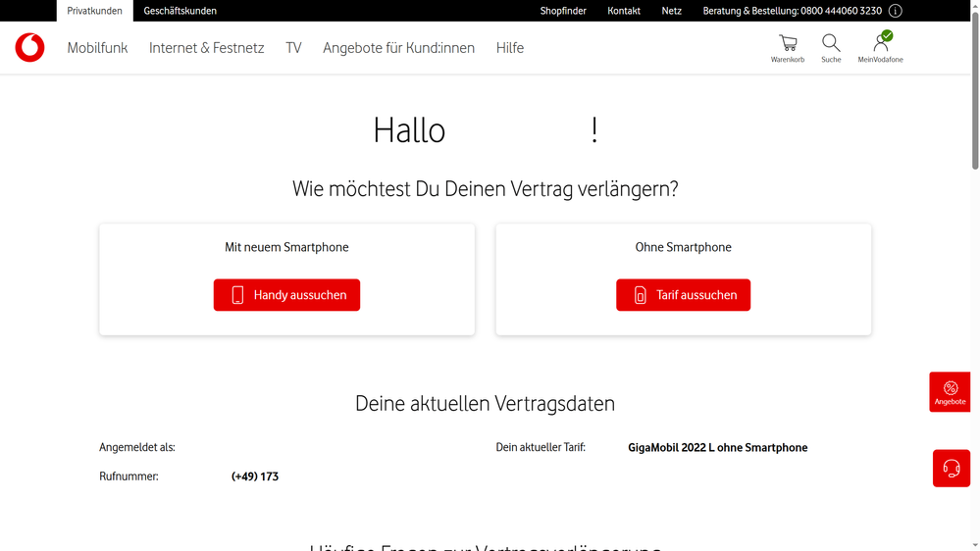Click the Mit neuem Smartphone card title
This screenshot has width=980, height=551.
click(286, 247)
